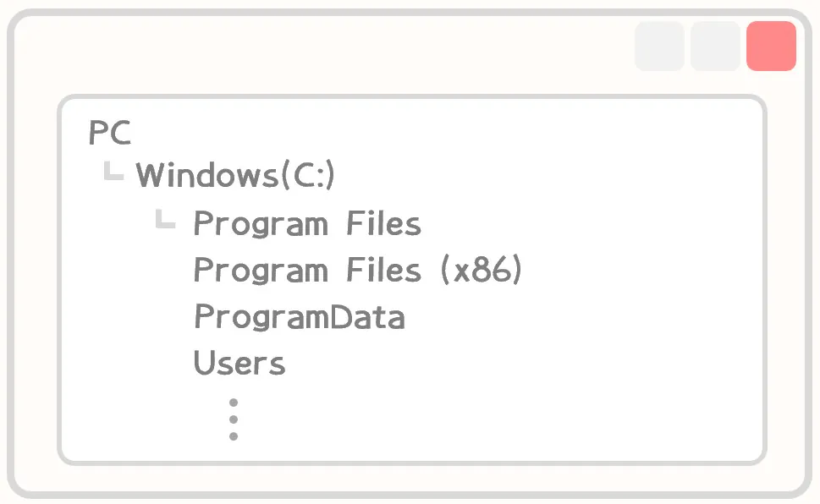Viewport: 820px width, 504px height.
Task: Click the middle dot of the ellipsis
Action: [234, 419]
